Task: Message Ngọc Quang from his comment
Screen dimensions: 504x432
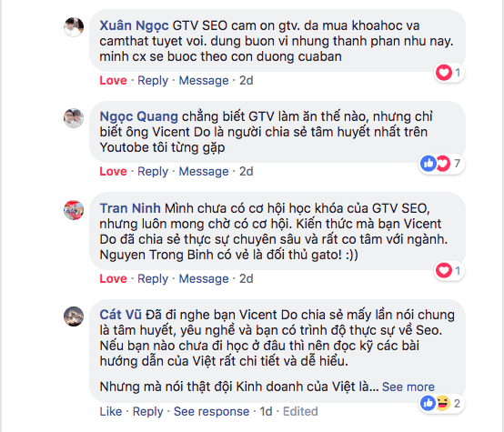Action: [x=204, y=171]
